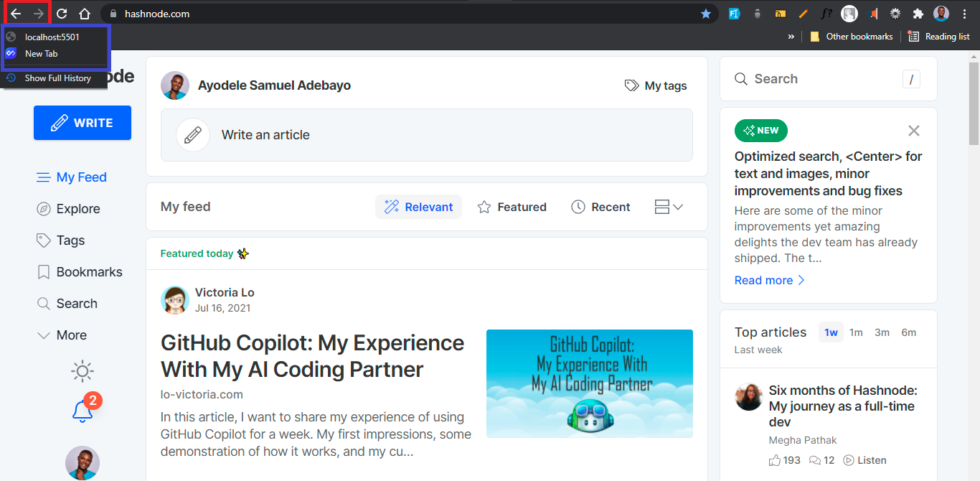This screenshot has height=481, width=980.
Task: Open notifications bell with 2 badge
Action: click(x=83, y=410)
